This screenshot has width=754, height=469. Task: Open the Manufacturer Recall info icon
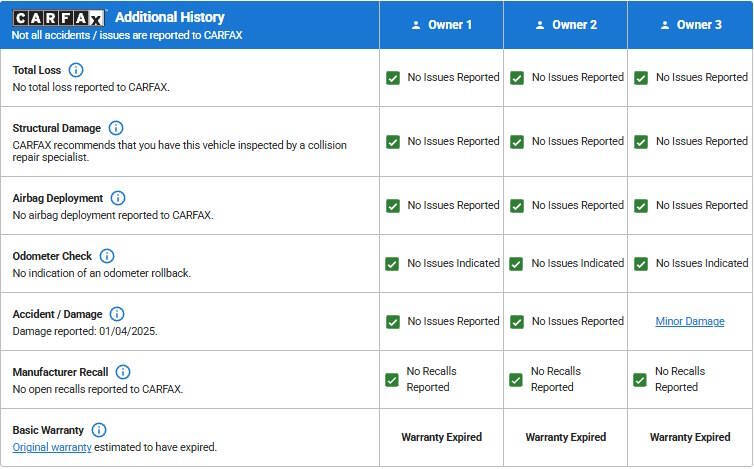point(123,372)
